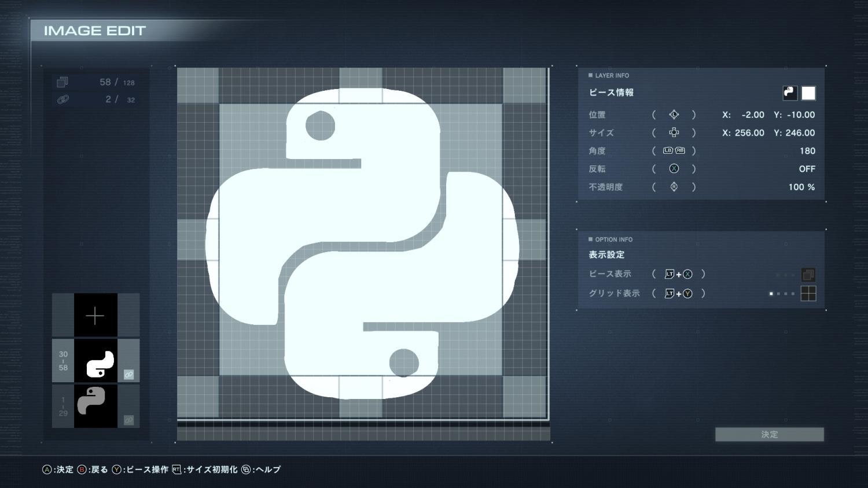
Task: Click the right-stick opacity icon
Action: [674, 187]
